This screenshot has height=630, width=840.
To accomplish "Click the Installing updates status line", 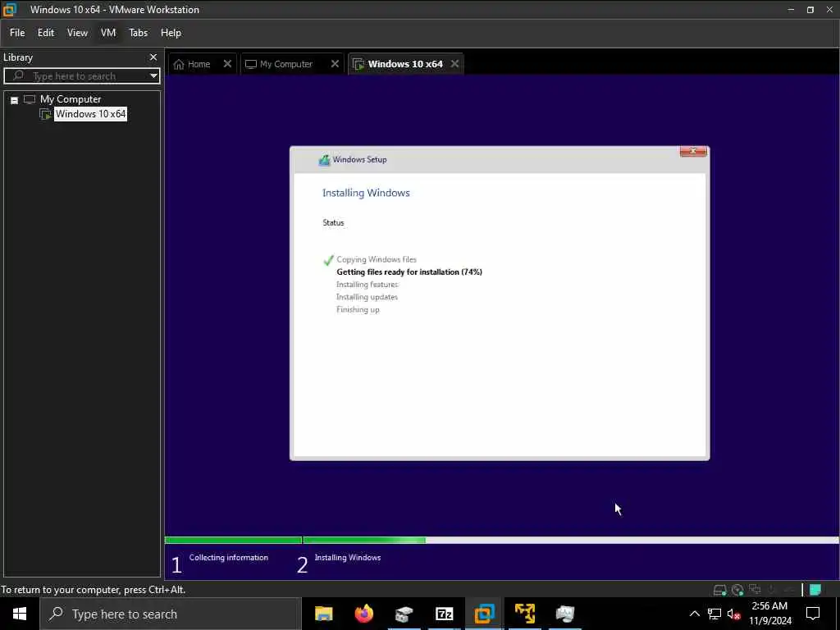I will [367, 297].
